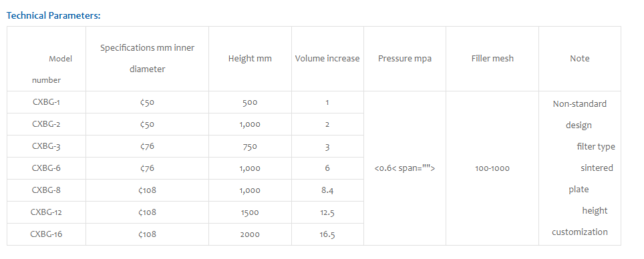
Task: Select the 16.5 volume value
Action: click(327, 234)
